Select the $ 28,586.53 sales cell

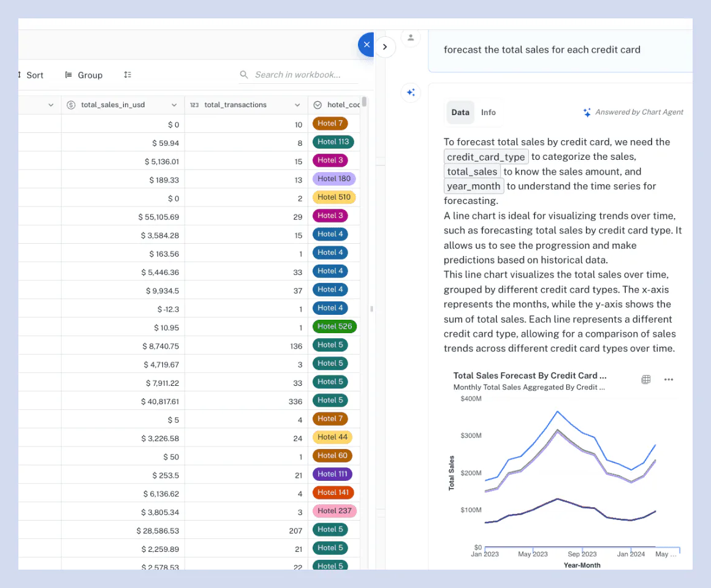(x=123, y=531)
